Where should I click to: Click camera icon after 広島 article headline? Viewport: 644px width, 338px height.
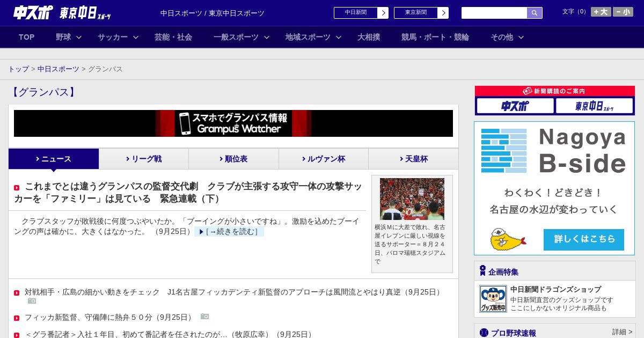click(32, 301)
